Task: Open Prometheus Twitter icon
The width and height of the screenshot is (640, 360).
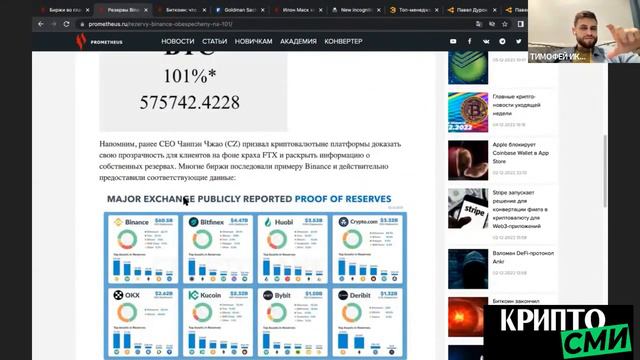Action: coord(518,41)
